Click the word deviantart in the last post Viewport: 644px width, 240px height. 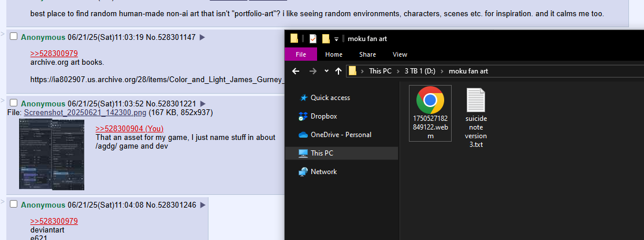coord(47,230)
